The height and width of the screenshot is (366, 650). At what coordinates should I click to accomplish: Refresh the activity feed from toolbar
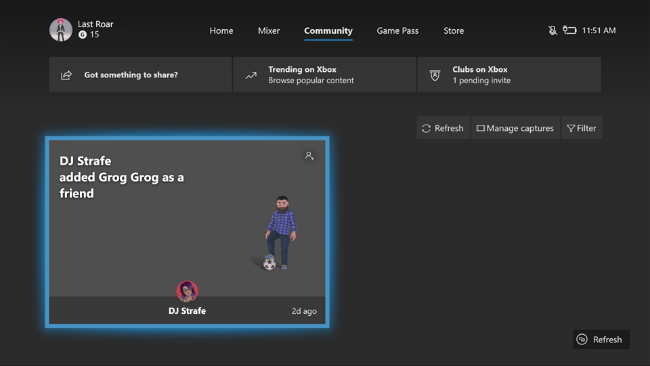coord(443,128)
